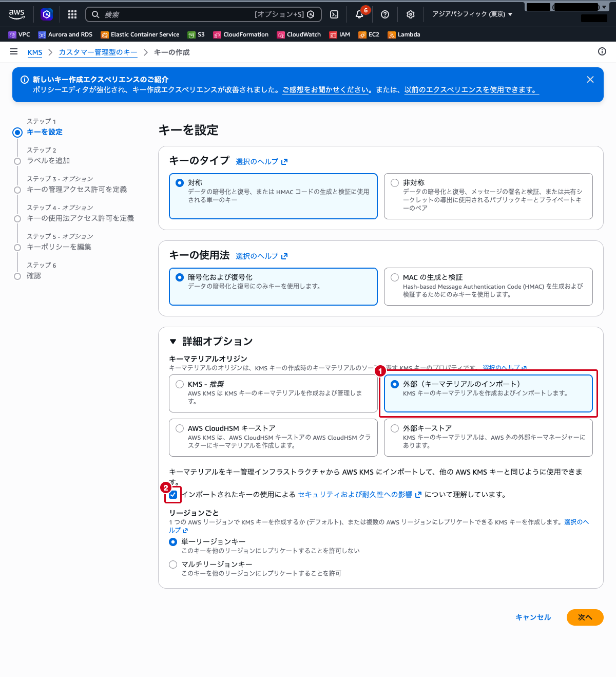This screenshot has height=695, width=616.
Task: Open CloudFormation service shortcut
Action: (241, 34)
